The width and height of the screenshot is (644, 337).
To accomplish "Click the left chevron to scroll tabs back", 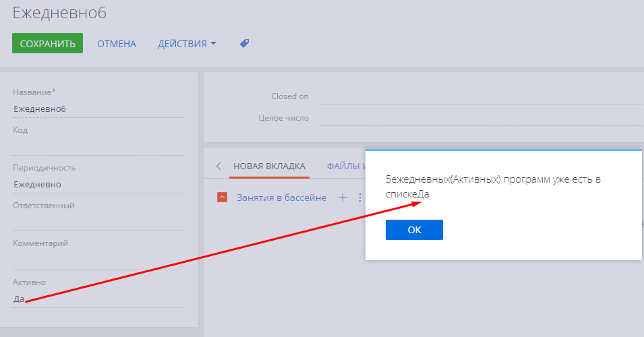I will click(218, 166).
